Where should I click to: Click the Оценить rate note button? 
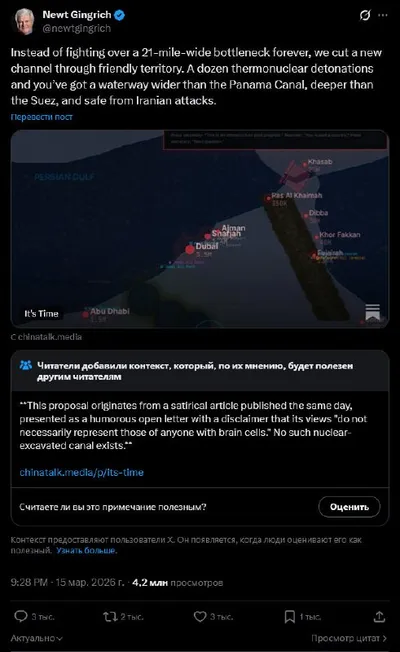coord(349,507)
